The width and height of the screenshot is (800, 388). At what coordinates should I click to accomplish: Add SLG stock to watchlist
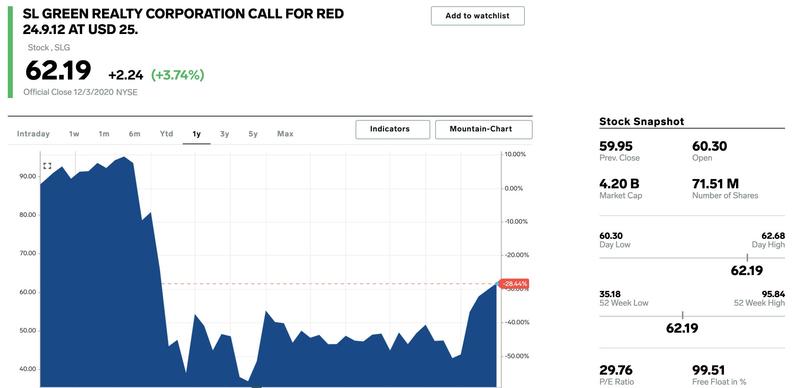pyautogui.click(x=478, y=16)
